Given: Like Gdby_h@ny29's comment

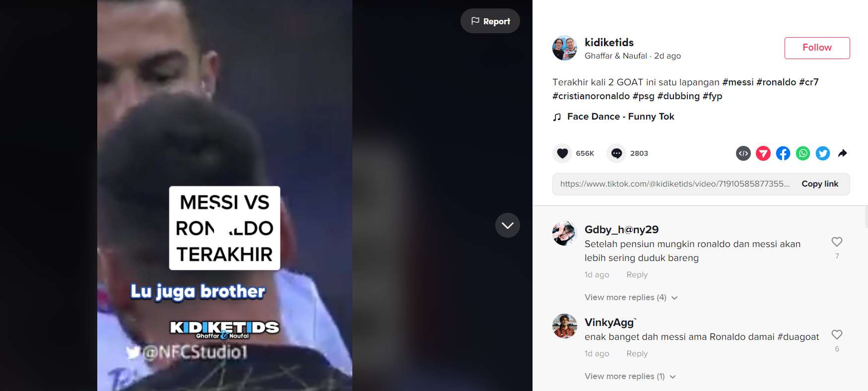Looking at the screenshot, I should click(837, 242).
